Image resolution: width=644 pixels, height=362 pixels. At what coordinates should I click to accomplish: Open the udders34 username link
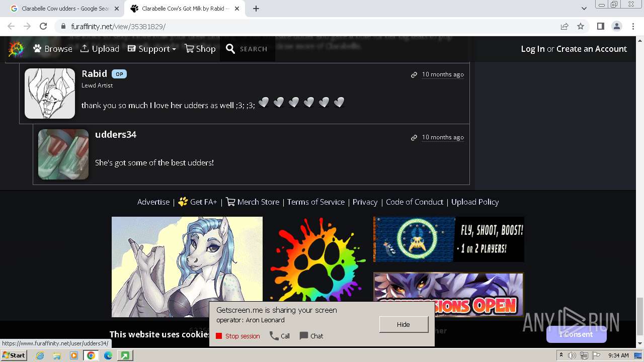[116, 134]
